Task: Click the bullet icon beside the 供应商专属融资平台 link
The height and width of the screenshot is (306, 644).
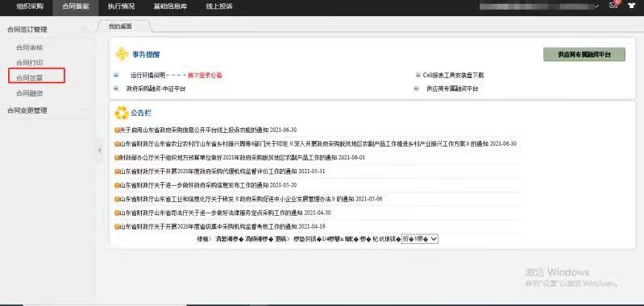Action: point(417,89)
